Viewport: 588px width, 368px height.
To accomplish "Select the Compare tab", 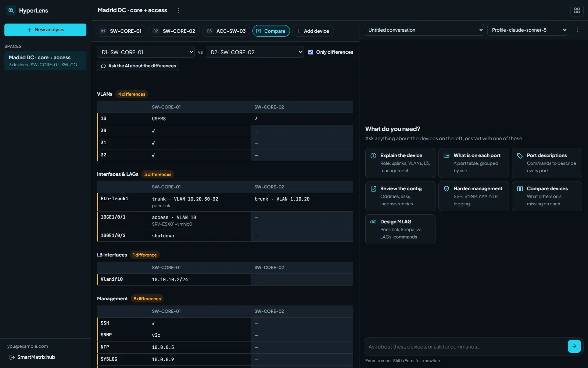I will click(271, 31).
